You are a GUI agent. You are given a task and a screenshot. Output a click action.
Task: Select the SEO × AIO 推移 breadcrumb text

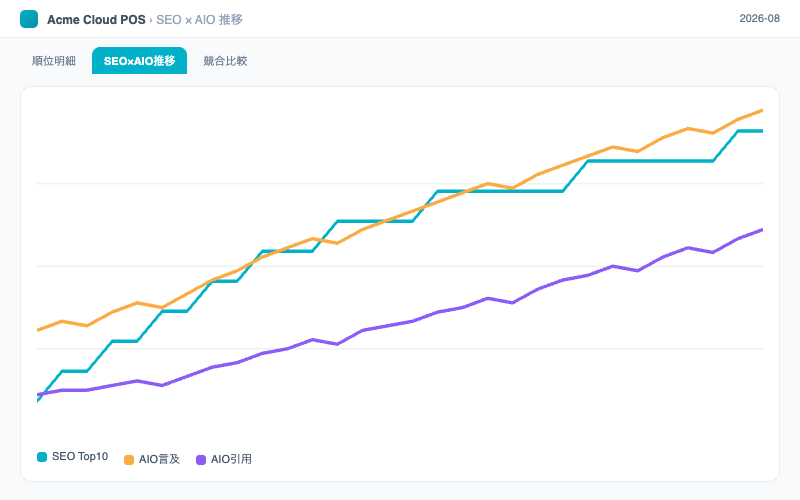coord(199,19)
